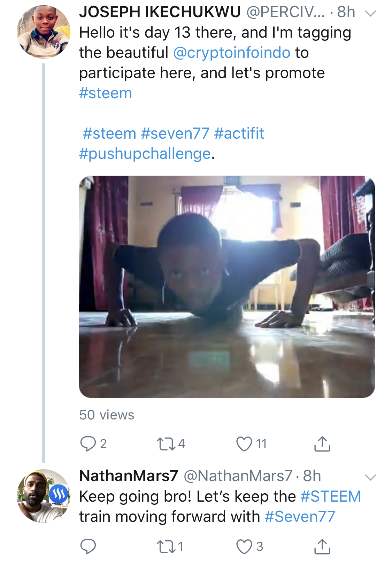The image size is (392, 564).
Task: Retweet NathanMars7's reply
Action: pyautogui.click(x=166, y=546)
